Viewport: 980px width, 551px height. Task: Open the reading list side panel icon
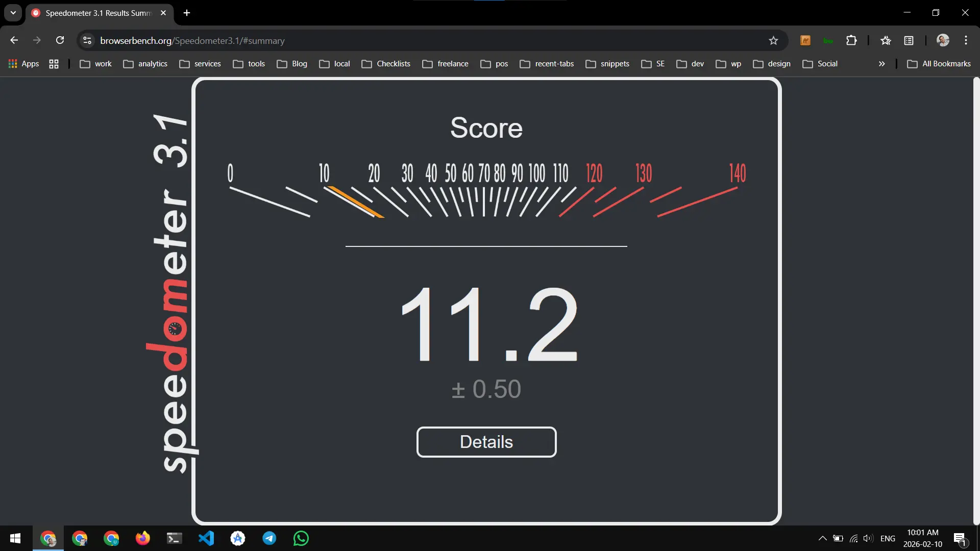[909, 40]
